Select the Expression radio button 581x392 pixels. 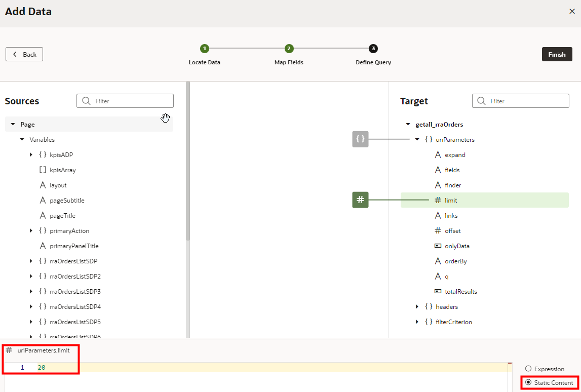pos(528,369)
